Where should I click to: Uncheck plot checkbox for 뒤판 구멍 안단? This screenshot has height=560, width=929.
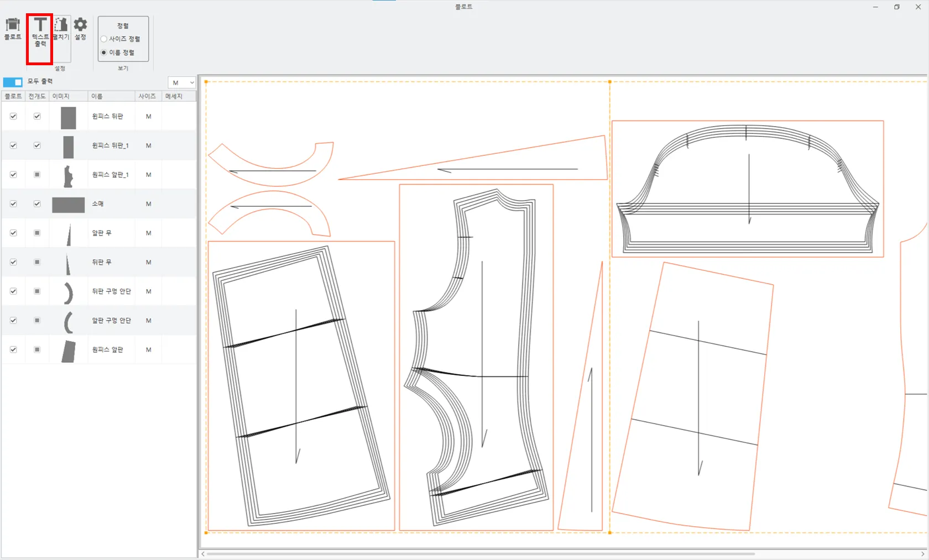click(x=13, y=291)
